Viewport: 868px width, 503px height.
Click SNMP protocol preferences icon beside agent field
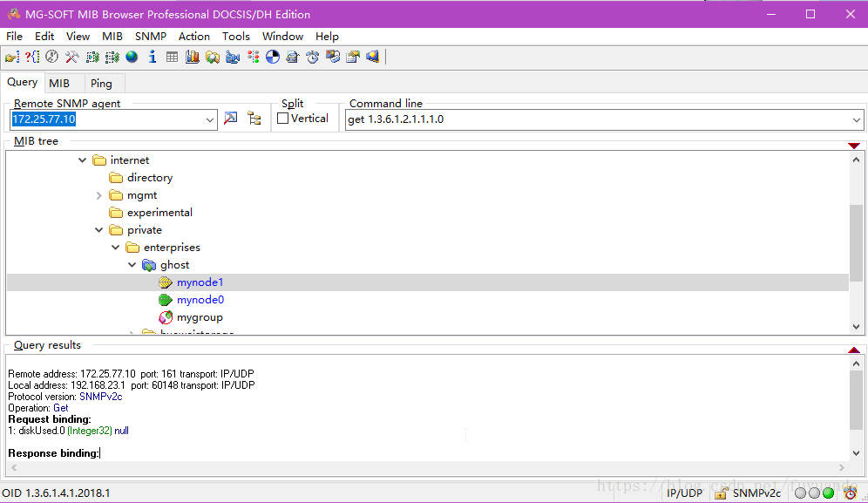coord(231,119)
